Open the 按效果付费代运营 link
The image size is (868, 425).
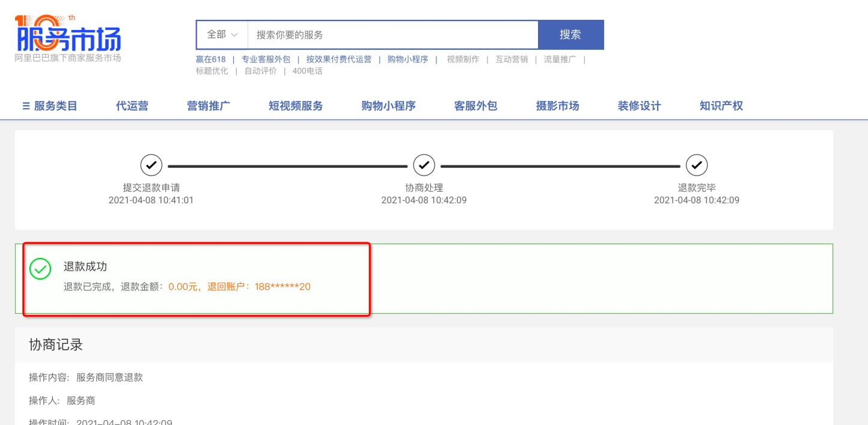point(338,60)
